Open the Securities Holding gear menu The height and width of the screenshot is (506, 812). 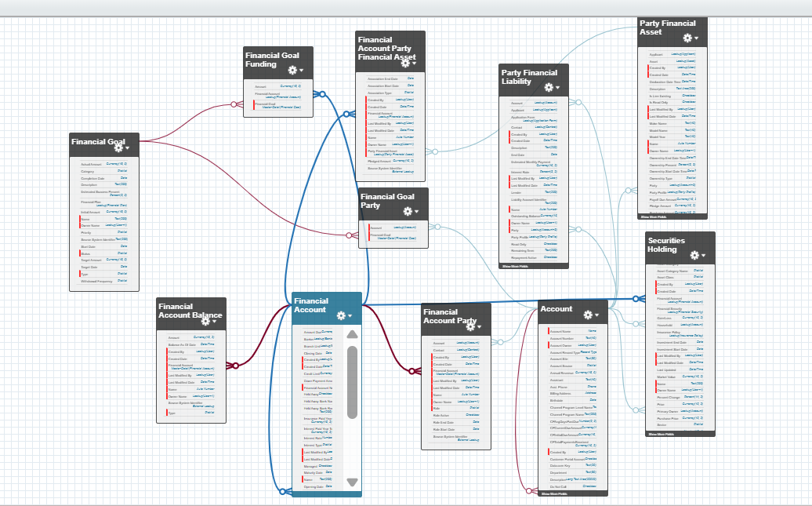(x=698, y=255)
